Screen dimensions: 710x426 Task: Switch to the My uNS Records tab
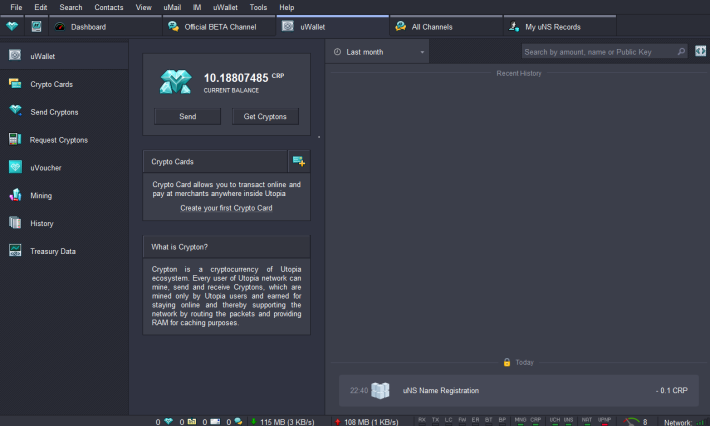[560, 27]
